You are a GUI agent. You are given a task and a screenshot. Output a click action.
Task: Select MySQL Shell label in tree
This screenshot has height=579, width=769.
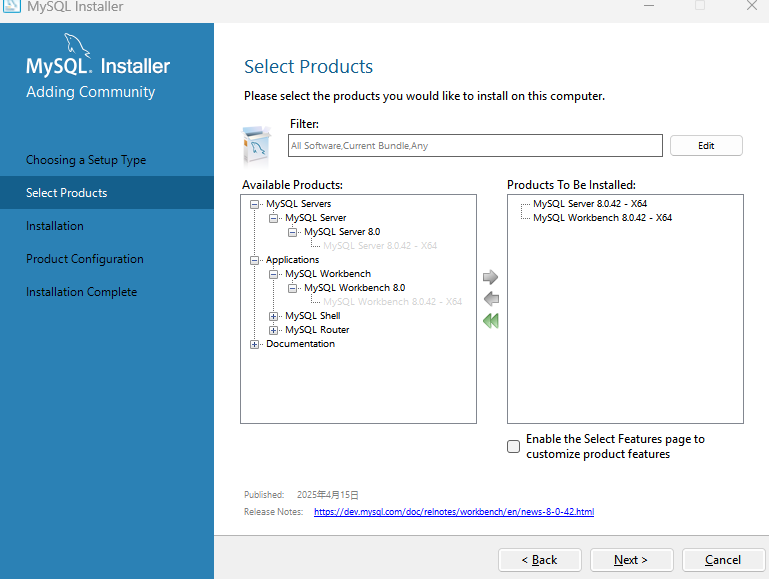312,316
